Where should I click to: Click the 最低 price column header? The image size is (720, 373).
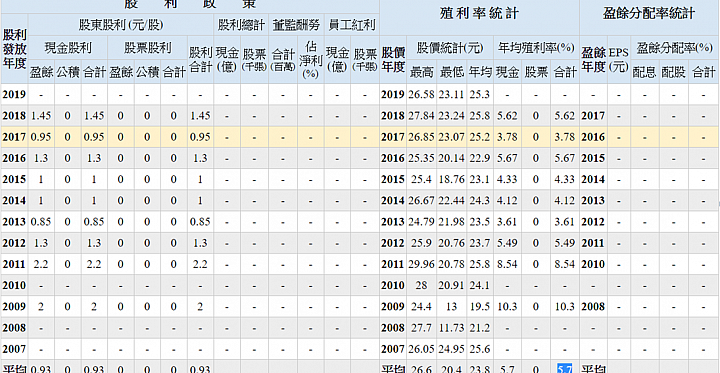tap(451, 72)
